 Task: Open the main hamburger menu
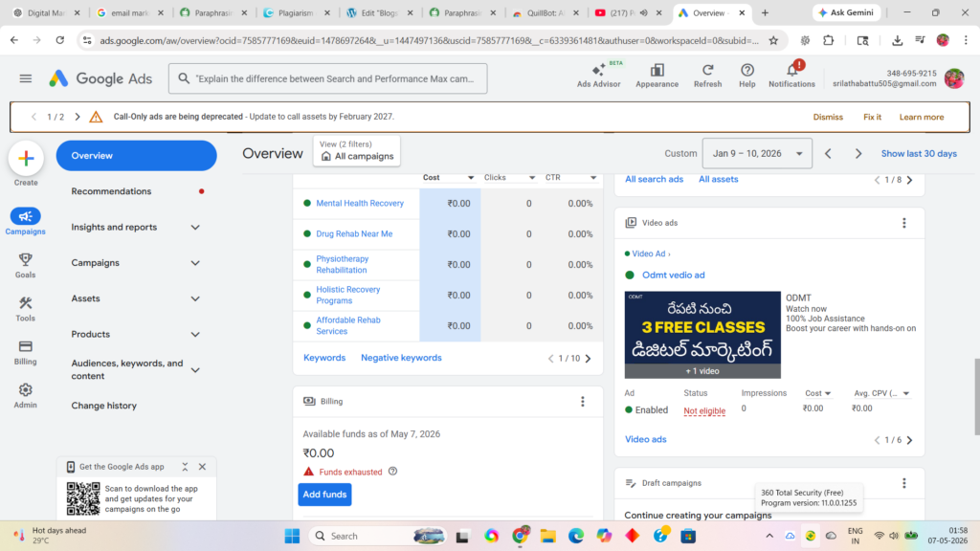[x=26, y=78]
